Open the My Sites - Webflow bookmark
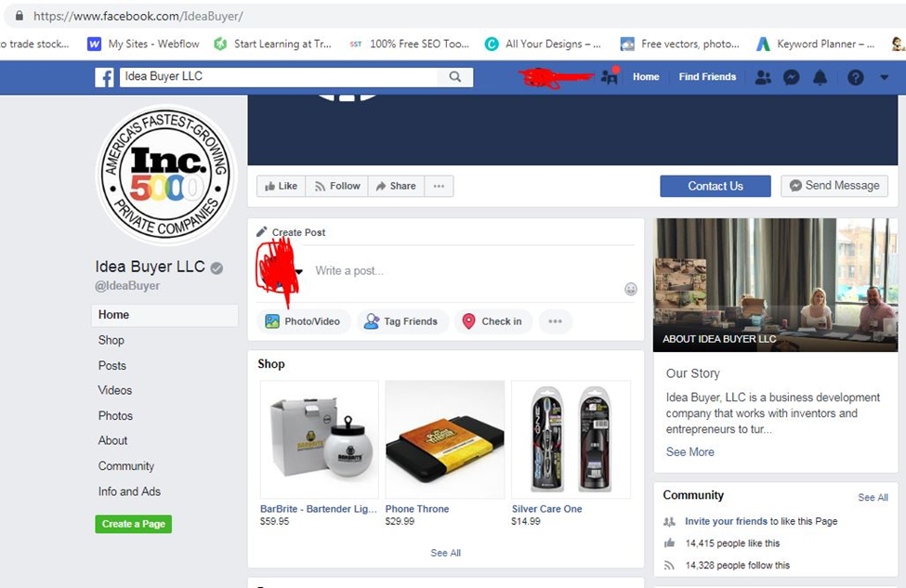 coord(143,44)
